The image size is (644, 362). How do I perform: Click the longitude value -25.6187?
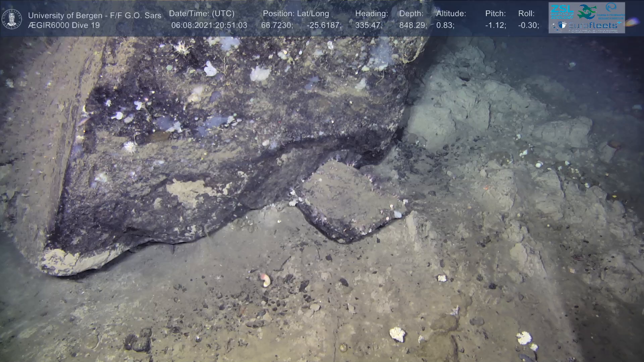[324, 25]
